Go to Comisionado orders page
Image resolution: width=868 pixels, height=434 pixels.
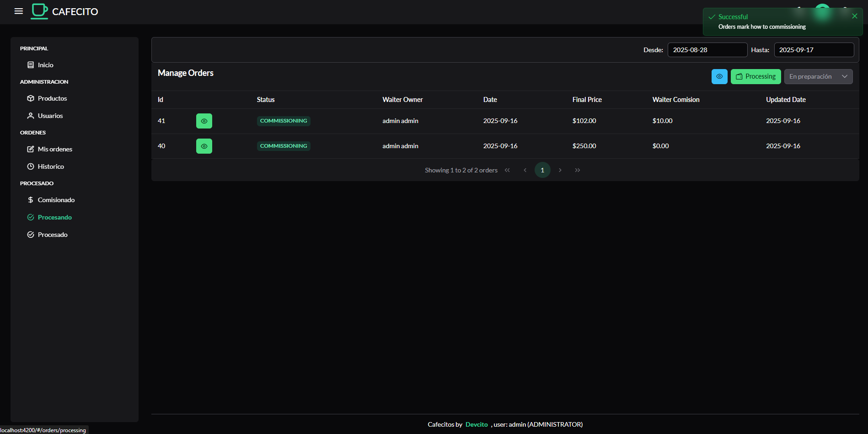[x=56, y=200]
